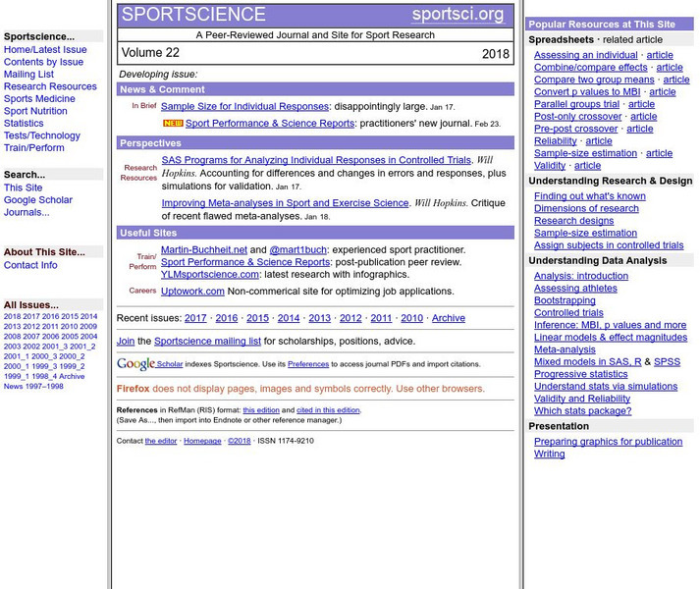Open Sportscience mailing list link
Screen dimensions: 700x589
click(207, 342)
